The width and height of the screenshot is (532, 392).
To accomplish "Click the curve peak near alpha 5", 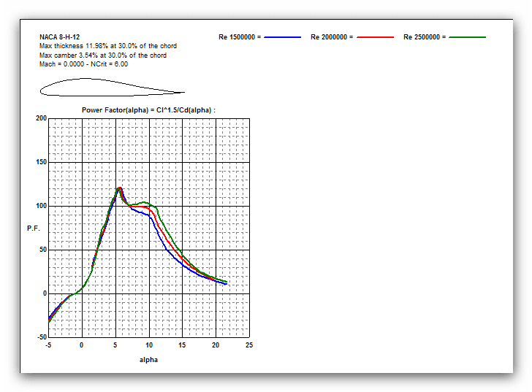I will coord(118,188).
